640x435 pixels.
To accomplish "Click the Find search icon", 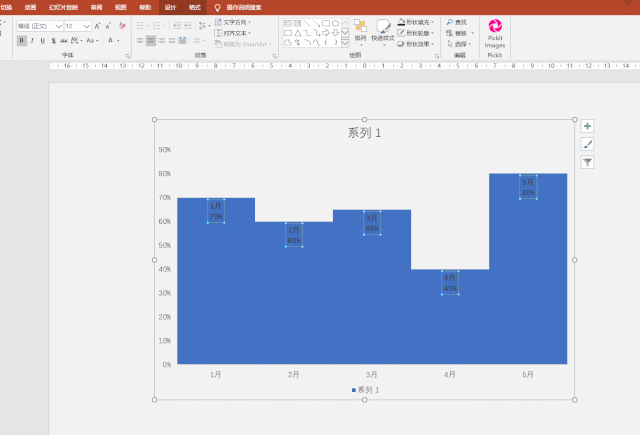I will tap(450, 22).
